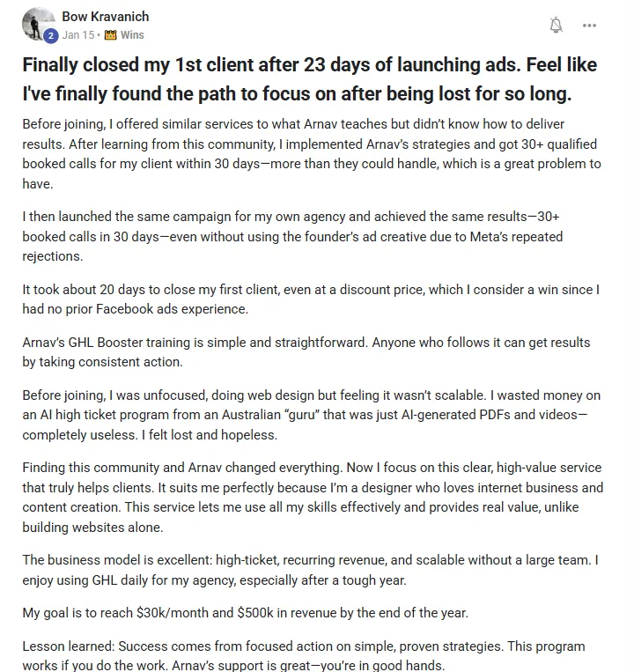The image size is (634, 672).
Task: Click the paragraph starting "I then launched"
Action: pyautogui.click(x=292, y=236)
